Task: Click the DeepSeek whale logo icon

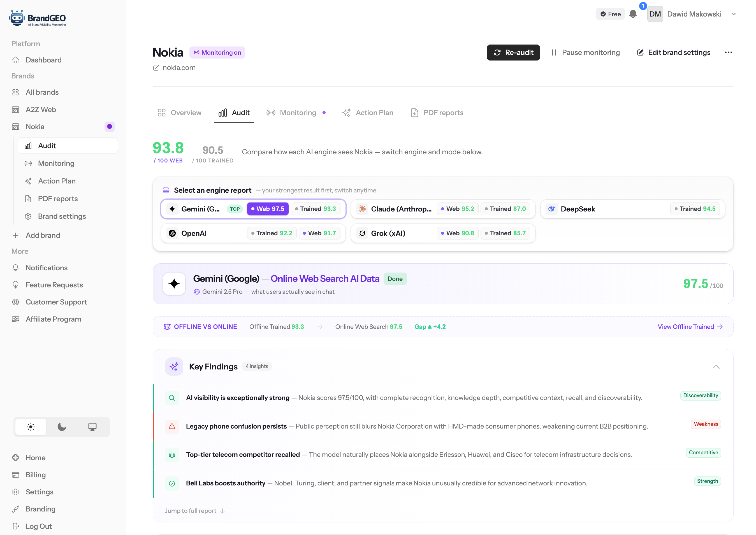Action: click(552, 209)
